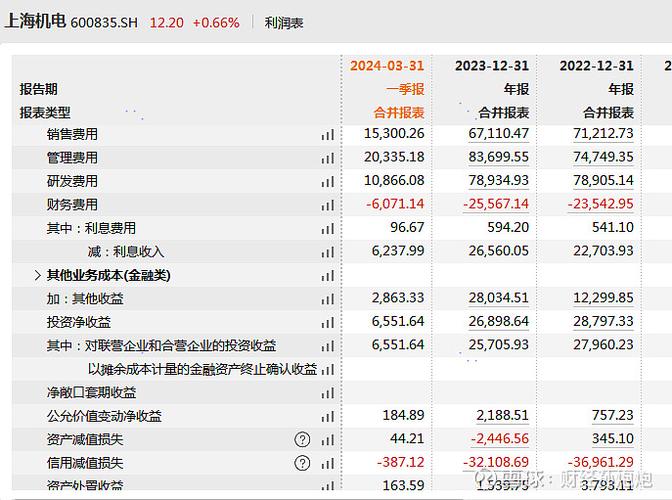Viewport: 672px width, 500px height.
Task: Open chart icon for 其他业务成本(金融类) row
Action: 327,276
